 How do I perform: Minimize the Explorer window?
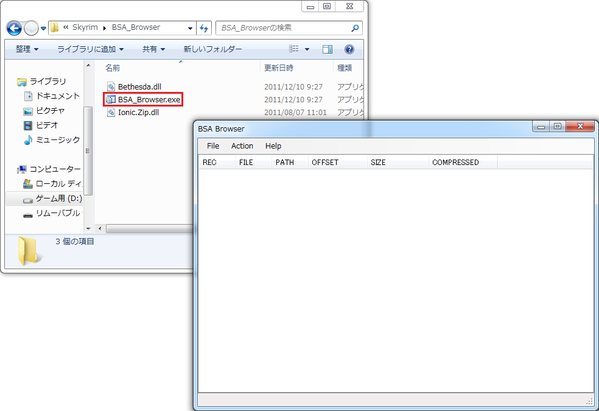310,6
